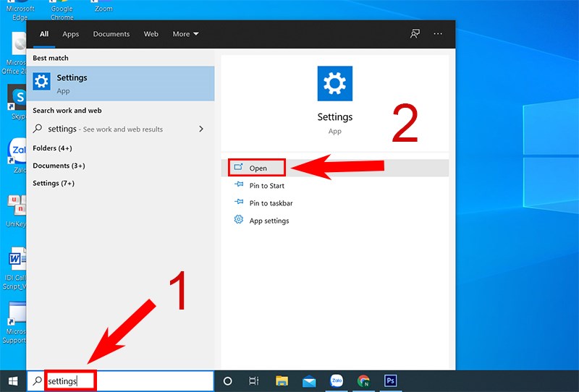Click the 'Best match' heading text

pos(51,58)
